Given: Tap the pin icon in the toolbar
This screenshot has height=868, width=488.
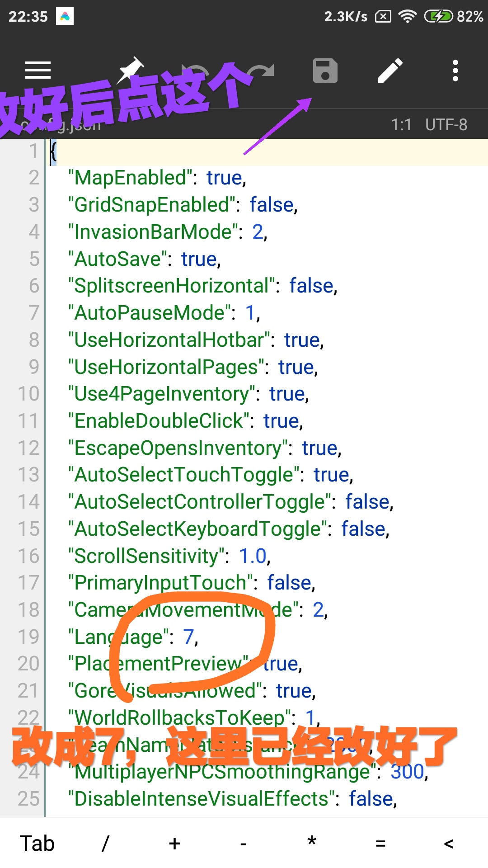Looking at the screenshot, I should pos(130,70).
